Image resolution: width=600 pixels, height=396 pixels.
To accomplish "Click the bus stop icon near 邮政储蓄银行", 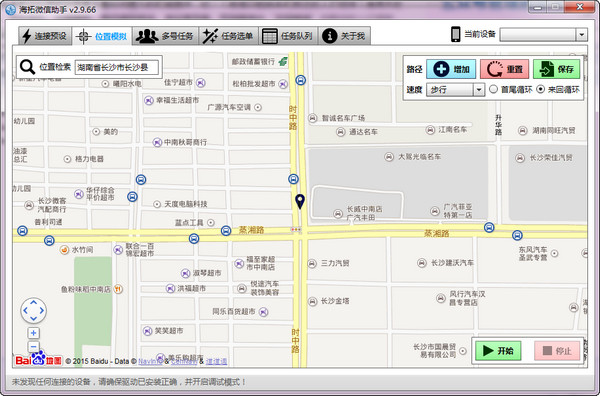I will (x=301, y=80).
